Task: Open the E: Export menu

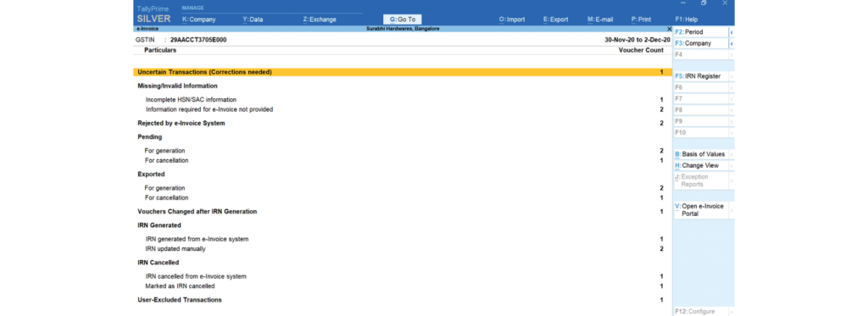Action: (x=556, y=19)
